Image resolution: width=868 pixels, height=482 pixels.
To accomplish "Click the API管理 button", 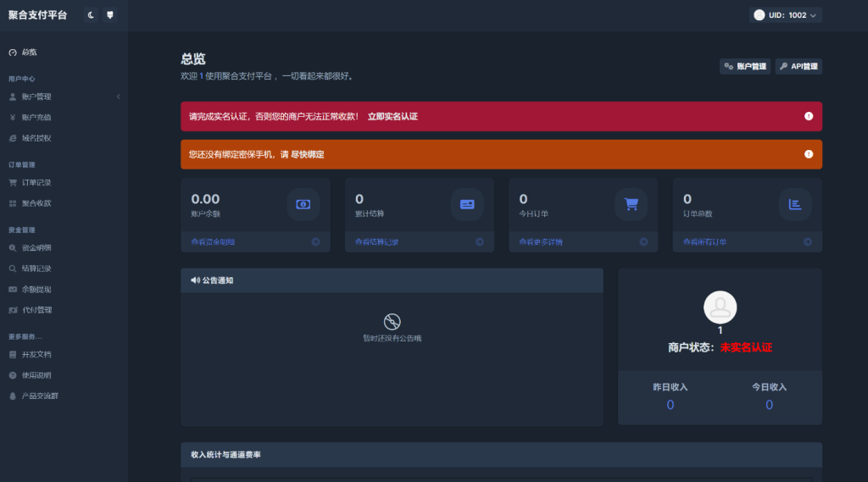I will coord(798,66).
